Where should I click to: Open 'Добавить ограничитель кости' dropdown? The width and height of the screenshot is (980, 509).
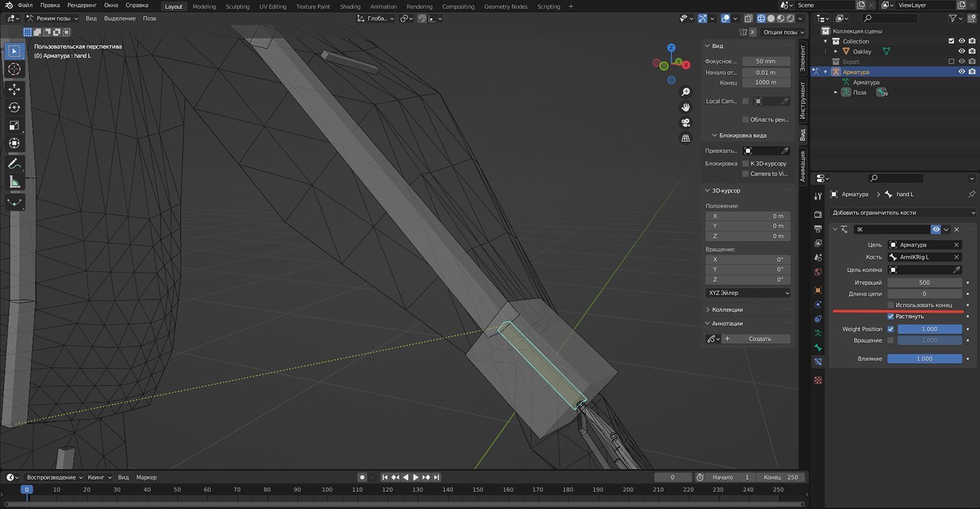(x=903, y=213)
